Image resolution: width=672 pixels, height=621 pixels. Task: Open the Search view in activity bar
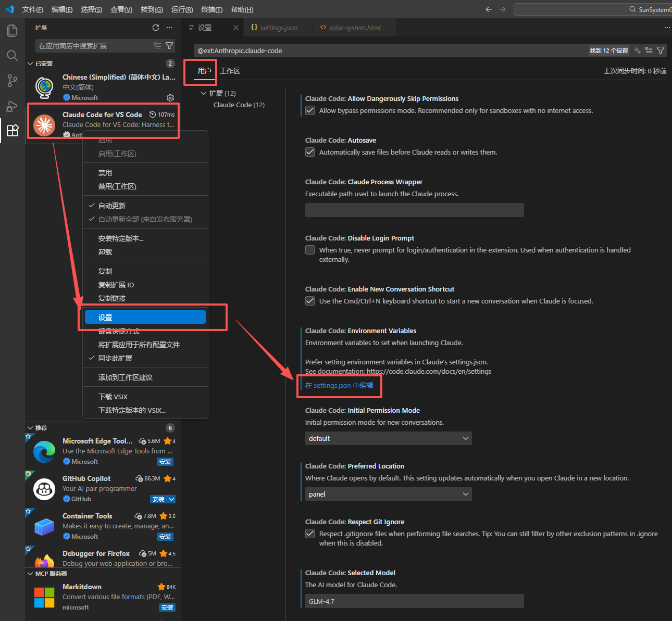(x=12, y=56)
